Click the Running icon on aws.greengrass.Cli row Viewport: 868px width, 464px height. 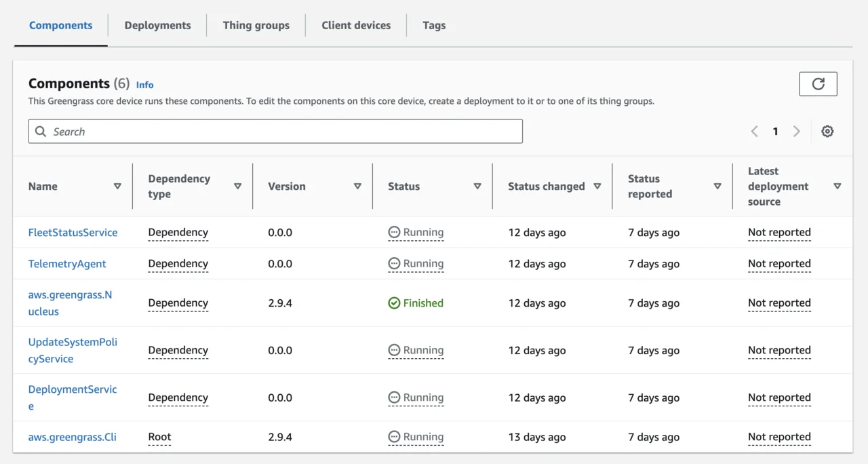click(x=395, y=437)
